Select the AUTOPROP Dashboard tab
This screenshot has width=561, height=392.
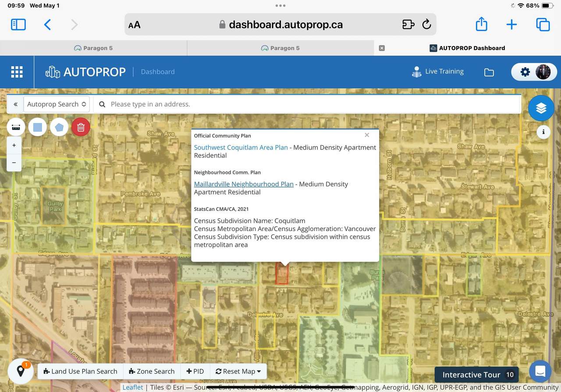click(x=467, y=48)
